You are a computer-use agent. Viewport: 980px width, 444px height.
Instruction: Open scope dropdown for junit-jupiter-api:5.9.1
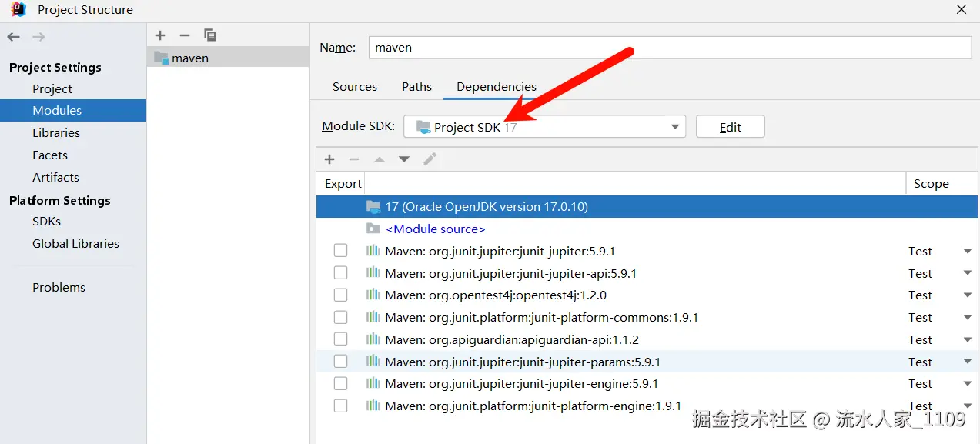[x=968, y=273]
